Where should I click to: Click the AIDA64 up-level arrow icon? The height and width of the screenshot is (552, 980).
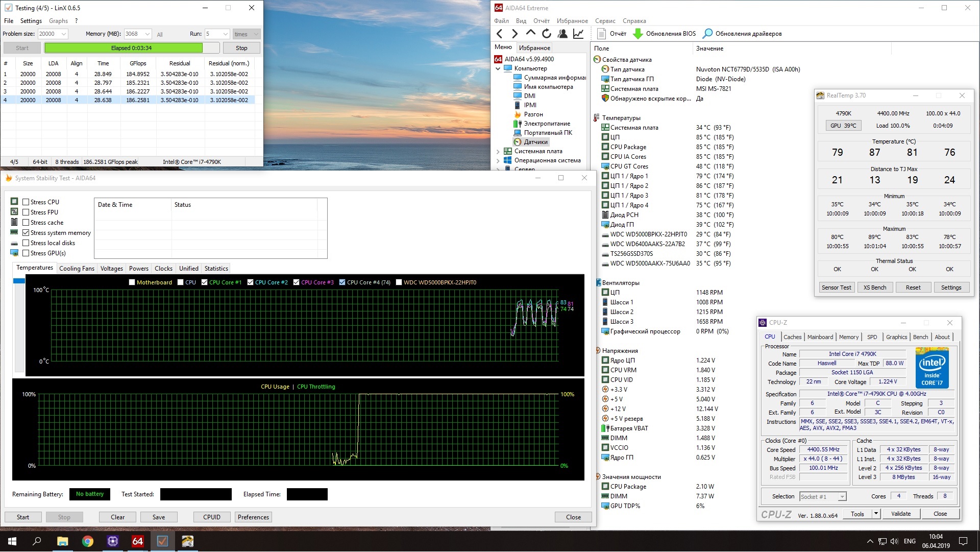(x=531, y=33)
